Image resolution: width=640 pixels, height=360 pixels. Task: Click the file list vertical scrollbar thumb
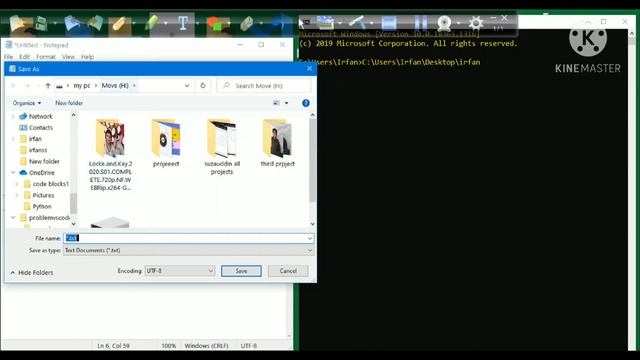(x=312, y=160)
